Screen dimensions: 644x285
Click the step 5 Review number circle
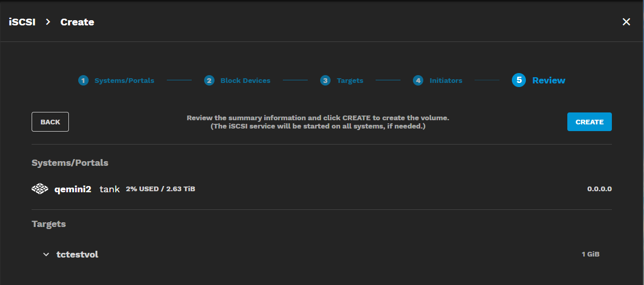[519, 80]
